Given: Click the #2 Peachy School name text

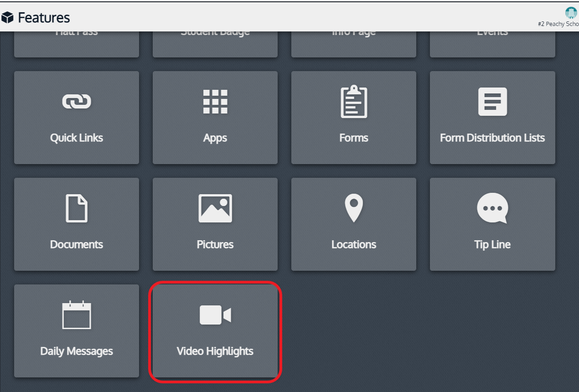Looking at the screenshot, I should coord(558,24).
